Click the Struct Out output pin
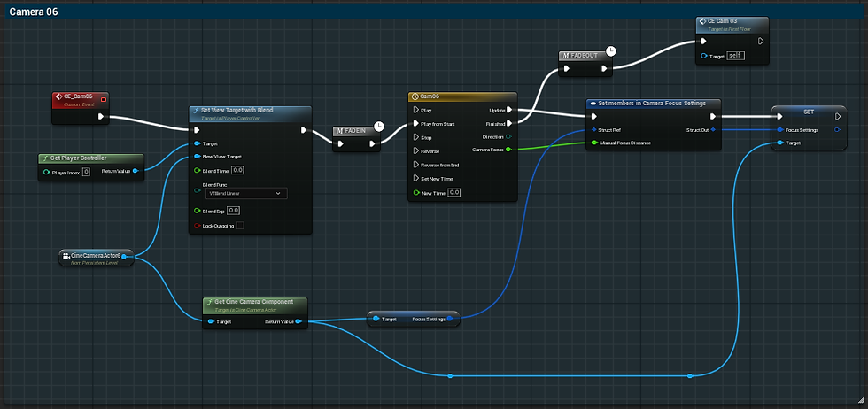868x409 pixels. point(713,130)
